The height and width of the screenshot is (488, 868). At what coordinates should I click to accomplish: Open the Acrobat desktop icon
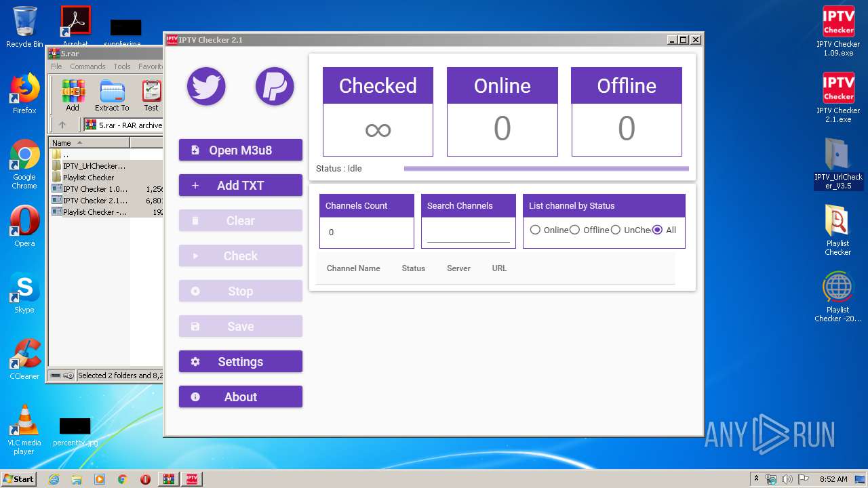(75, 27)
